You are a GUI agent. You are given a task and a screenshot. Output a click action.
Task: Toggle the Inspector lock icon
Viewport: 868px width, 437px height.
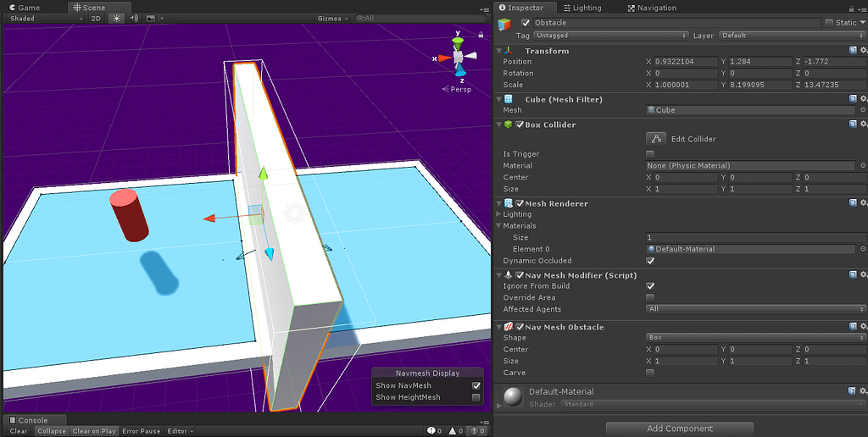(851, 8)
